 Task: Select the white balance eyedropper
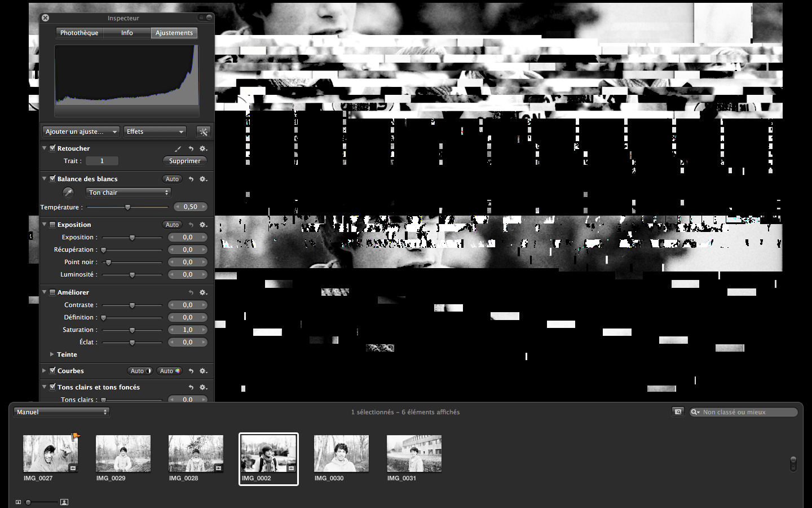pyautogui.click(x=68, y=192)
